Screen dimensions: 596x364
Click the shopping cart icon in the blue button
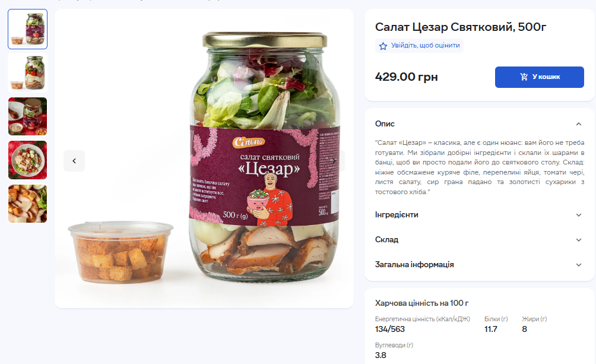coord(524,77)
